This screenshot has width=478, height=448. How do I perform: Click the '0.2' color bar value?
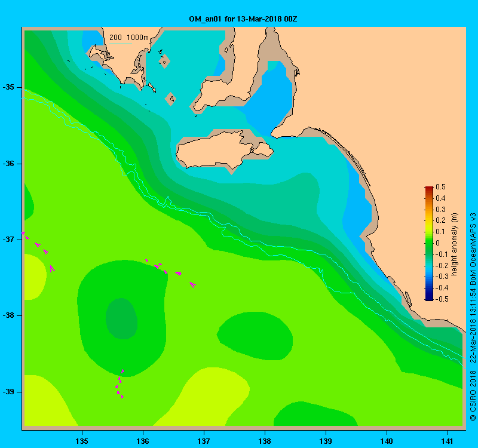pyautogui.click(x=440, y=220)
